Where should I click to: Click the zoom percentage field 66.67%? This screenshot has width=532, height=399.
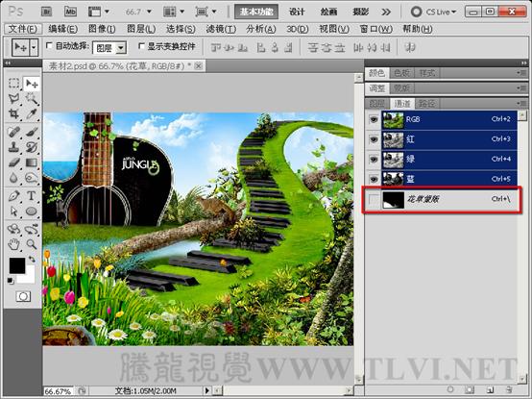pos(58,391)
